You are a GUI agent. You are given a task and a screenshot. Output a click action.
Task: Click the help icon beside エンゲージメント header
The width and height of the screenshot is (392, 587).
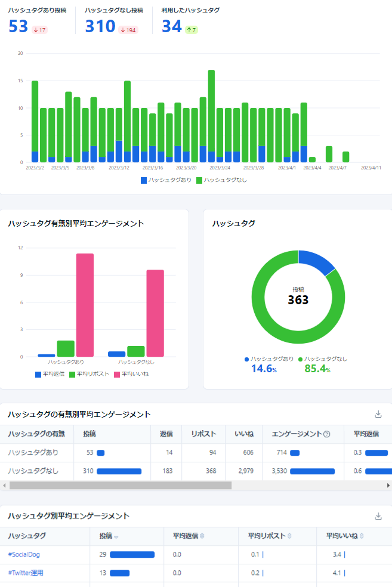(327, 434)
